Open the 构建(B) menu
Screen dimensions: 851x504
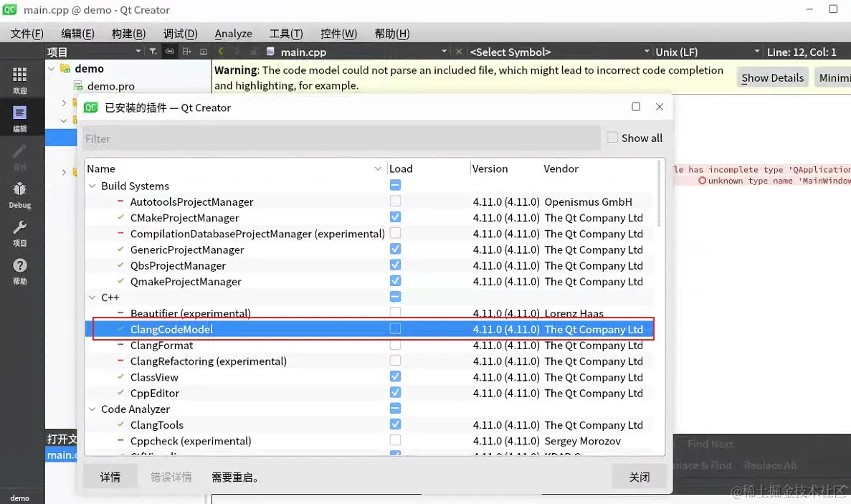128,34
